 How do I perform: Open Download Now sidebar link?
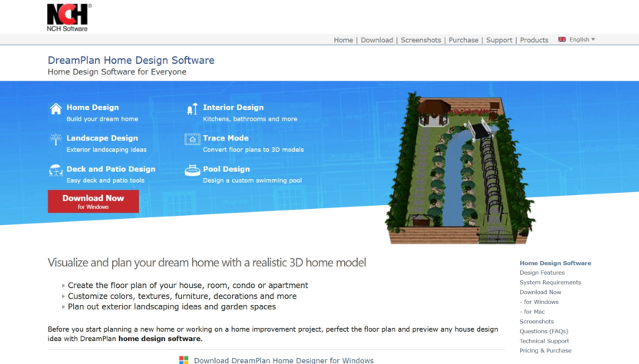pos(541,293)
